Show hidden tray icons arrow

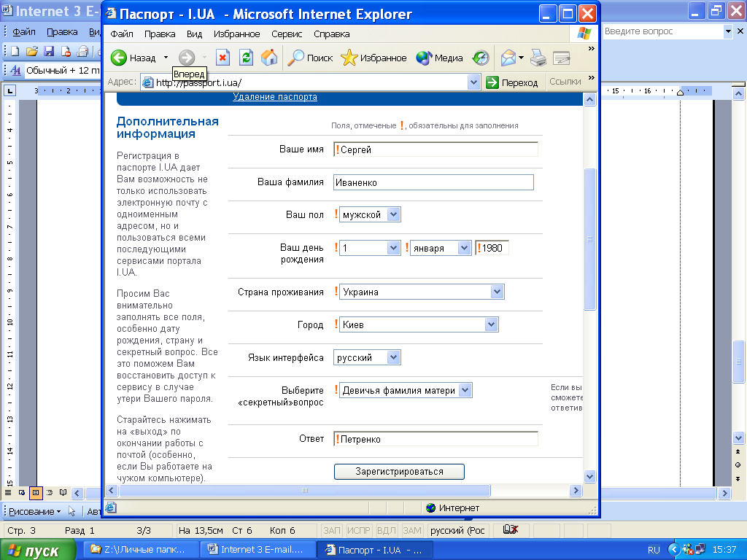pos(674,550)
